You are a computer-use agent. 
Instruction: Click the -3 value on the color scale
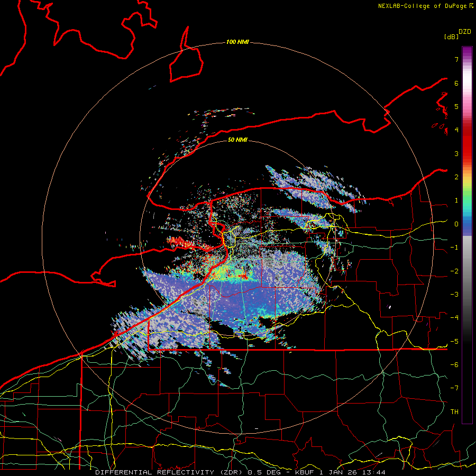coord(454,295)
